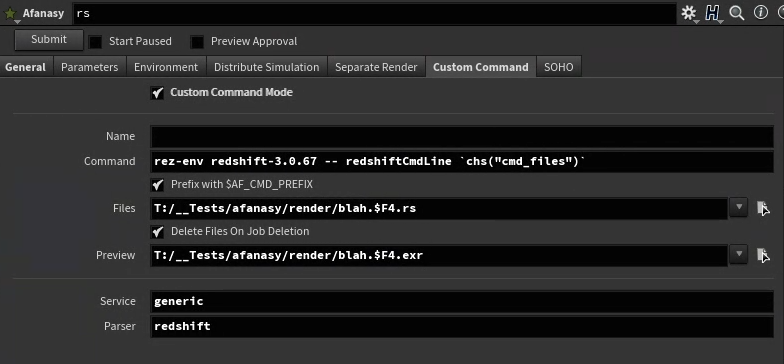Toggle Prefix with $AF_CMD_PREFIX checkbox

pyautogui.click(x=158, y=184)
